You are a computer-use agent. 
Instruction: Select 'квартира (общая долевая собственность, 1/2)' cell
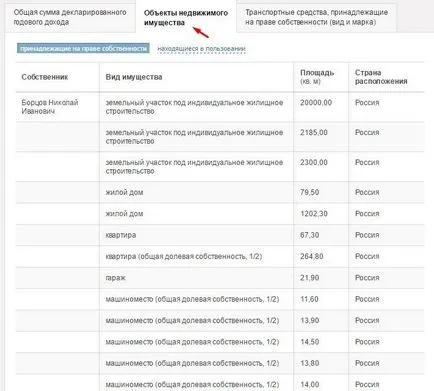click(x=184, y=256)
